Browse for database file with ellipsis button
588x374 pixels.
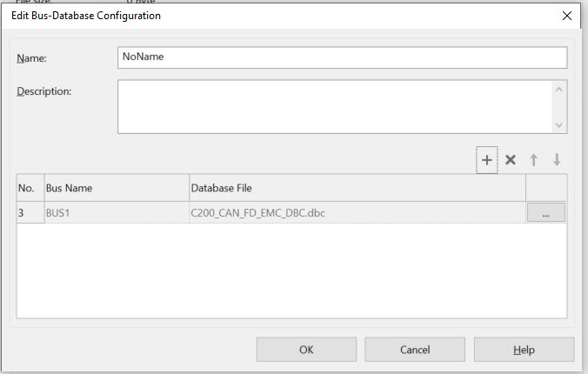(x=545, y=213)
